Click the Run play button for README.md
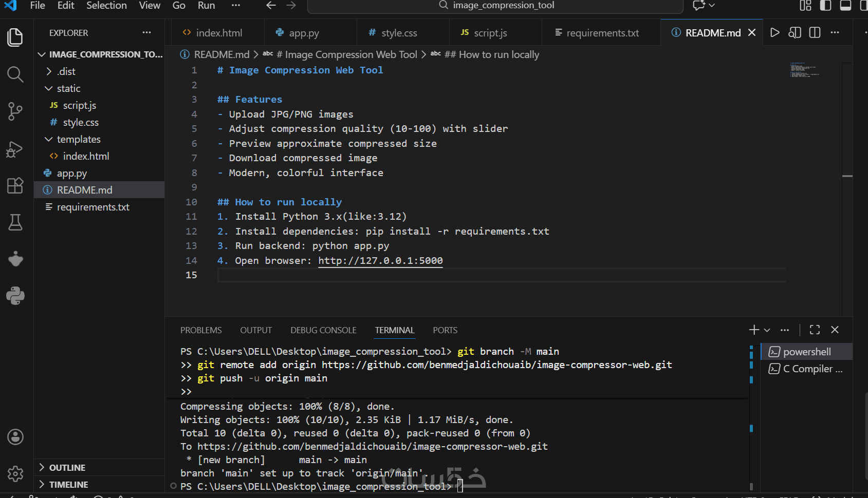This screenshot has width=868, height=498. tap(774, 33)
